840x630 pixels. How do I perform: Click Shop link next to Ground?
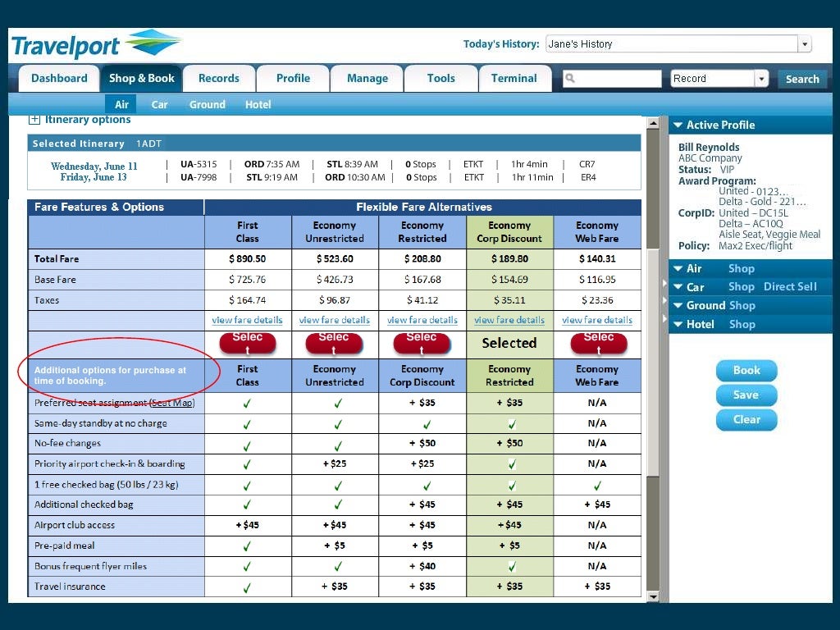pos(742,305)
